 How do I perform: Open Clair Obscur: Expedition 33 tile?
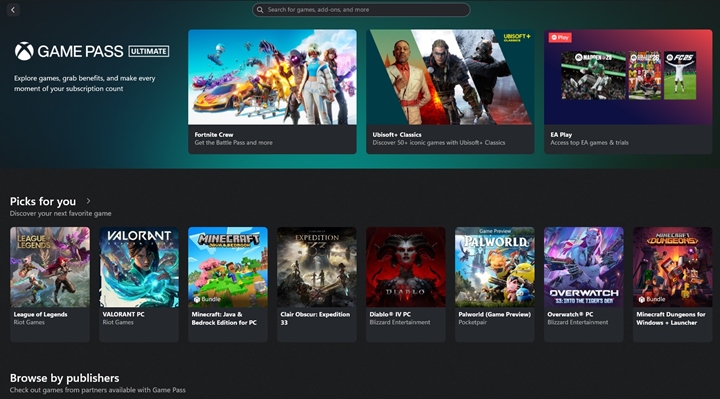317,284
